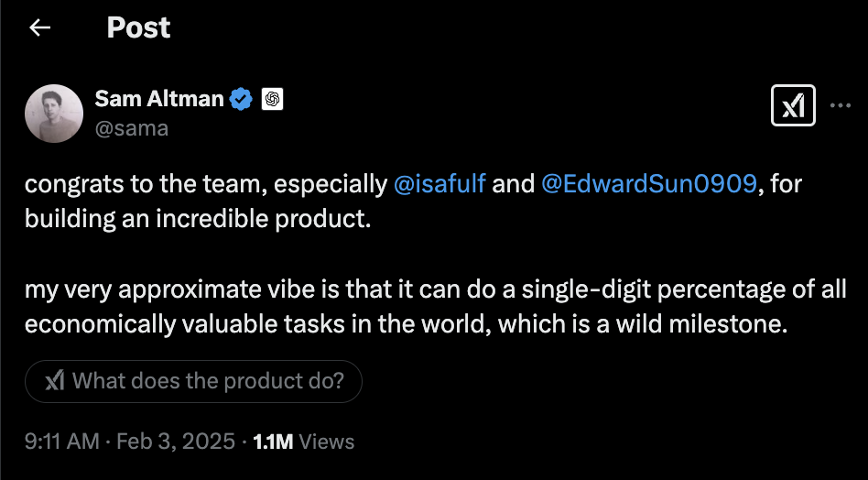
Task: Click the Grok logo inside the suggestion pill
Action: click(x=55, y=381)
